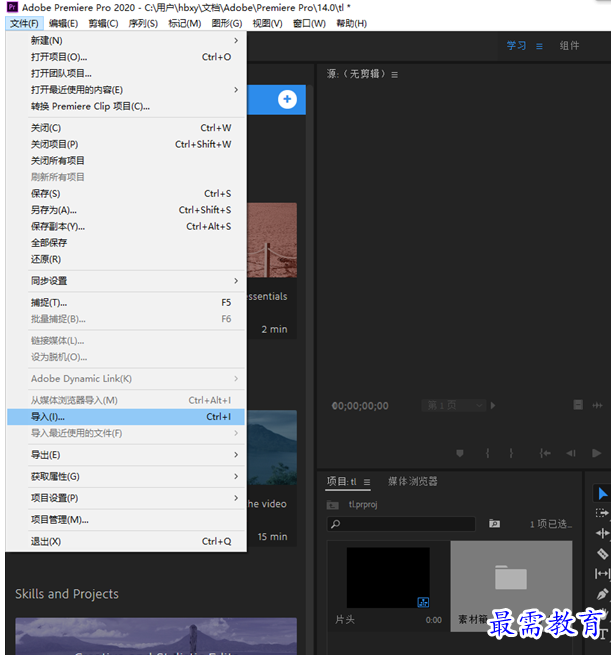Image resolution: width=611 pixels, height=655 pixels.
Task: Switch to the 组件 workspace
Action: pos(569,46)
